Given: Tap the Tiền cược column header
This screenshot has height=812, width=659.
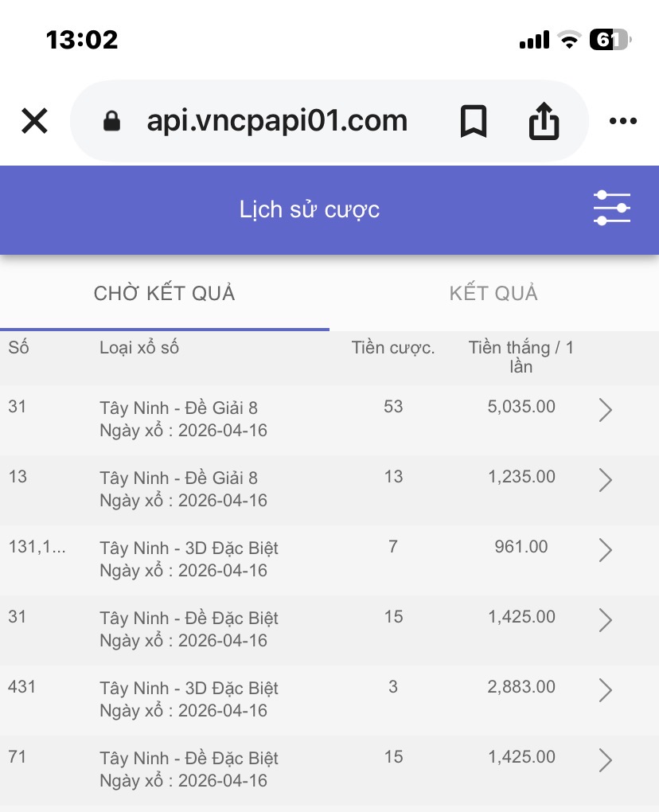Looking at the screenshot, I should 393,348.
